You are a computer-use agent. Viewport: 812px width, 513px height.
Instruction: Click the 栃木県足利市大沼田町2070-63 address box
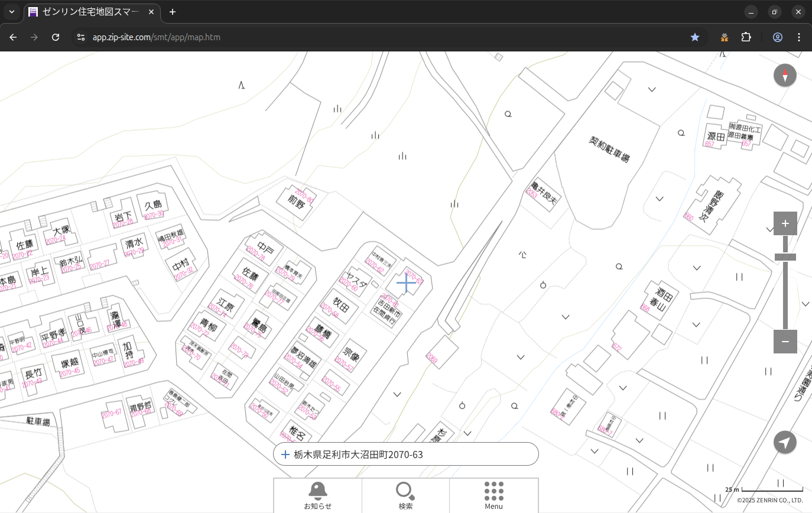click(x=405, y=454)
